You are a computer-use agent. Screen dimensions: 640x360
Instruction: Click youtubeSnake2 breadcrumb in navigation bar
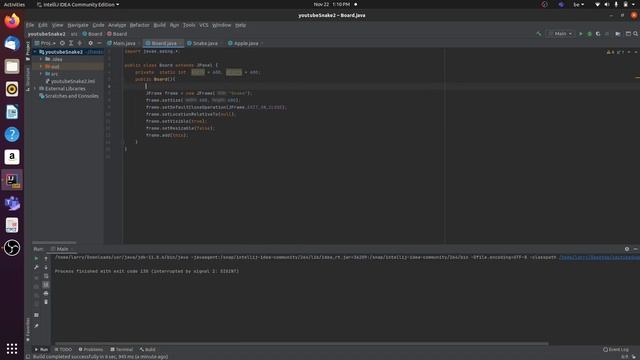pos(47,34)
